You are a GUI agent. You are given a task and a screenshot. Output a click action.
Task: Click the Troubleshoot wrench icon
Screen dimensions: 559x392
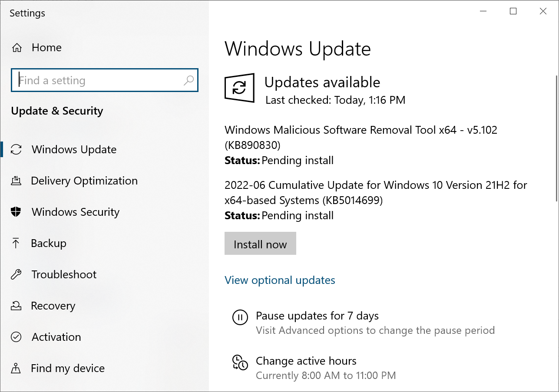pos(16,274)
